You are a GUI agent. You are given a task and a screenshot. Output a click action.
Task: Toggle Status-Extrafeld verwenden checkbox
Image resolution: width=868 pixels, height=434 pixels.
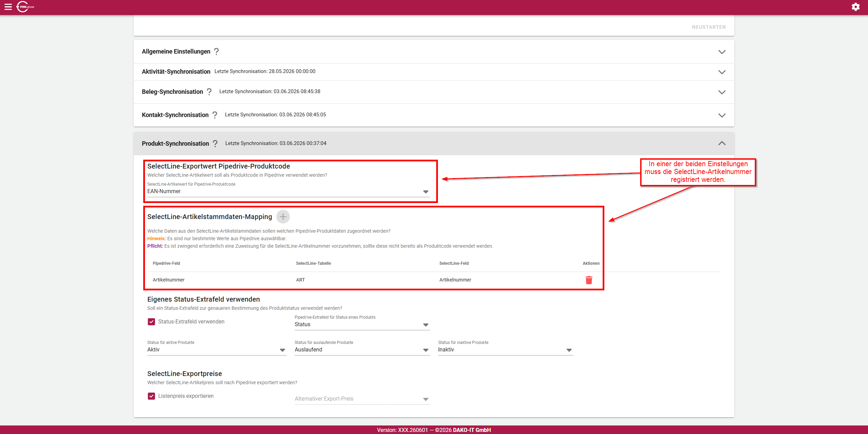tap(151, 322)
